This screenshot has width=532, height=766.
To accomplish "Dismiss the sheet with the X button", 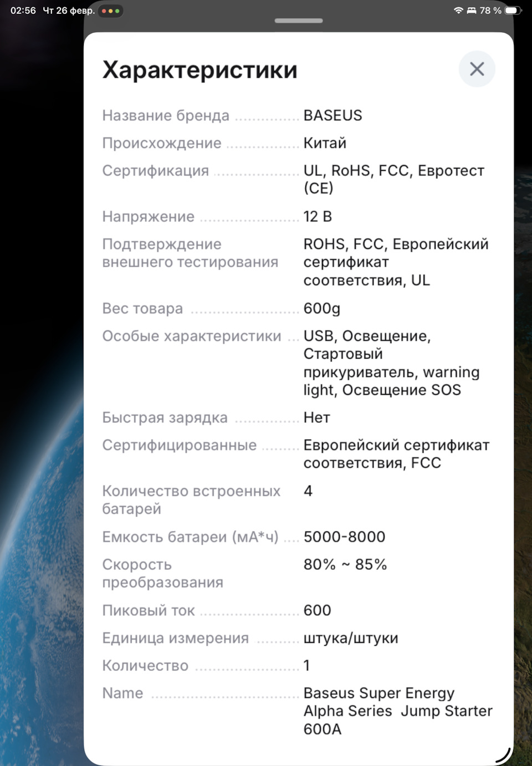I will click(477, 69).
